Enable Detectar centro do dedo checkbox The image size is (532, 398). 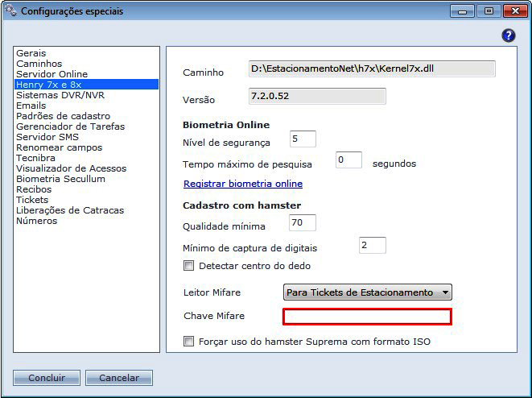point(189,266)
